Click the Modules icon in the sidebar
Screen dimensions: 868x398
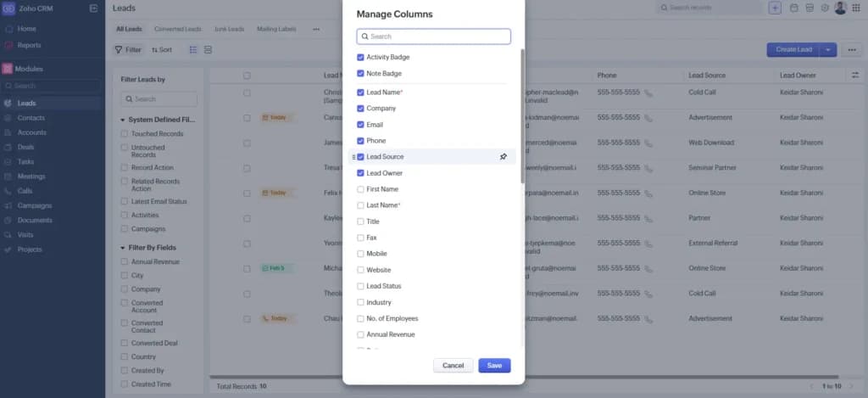point(7,69)
